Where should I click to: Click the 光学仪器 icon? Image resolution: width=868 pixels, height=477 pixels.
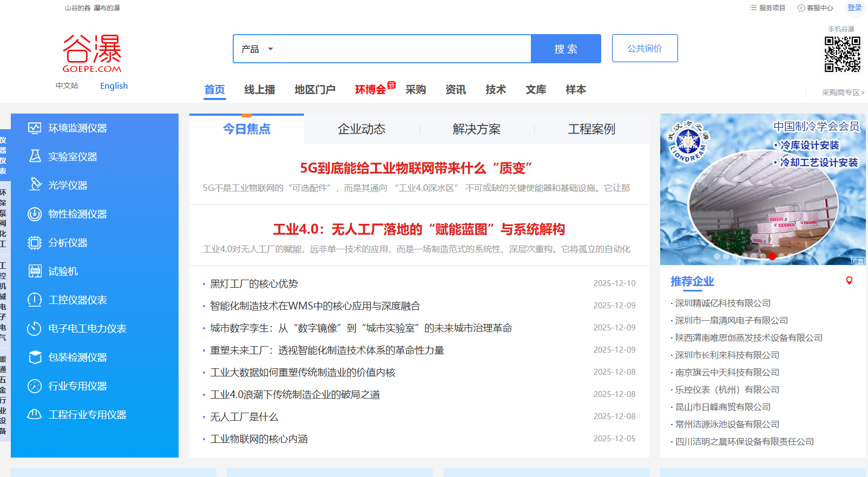(x=35, y=185)
